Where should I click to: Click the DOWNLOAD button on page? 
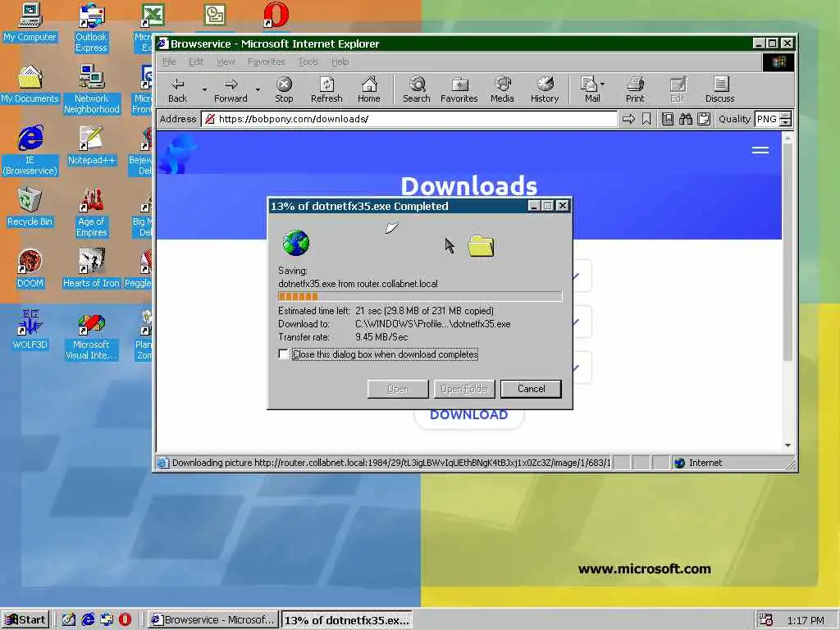(x=468, y=414)
